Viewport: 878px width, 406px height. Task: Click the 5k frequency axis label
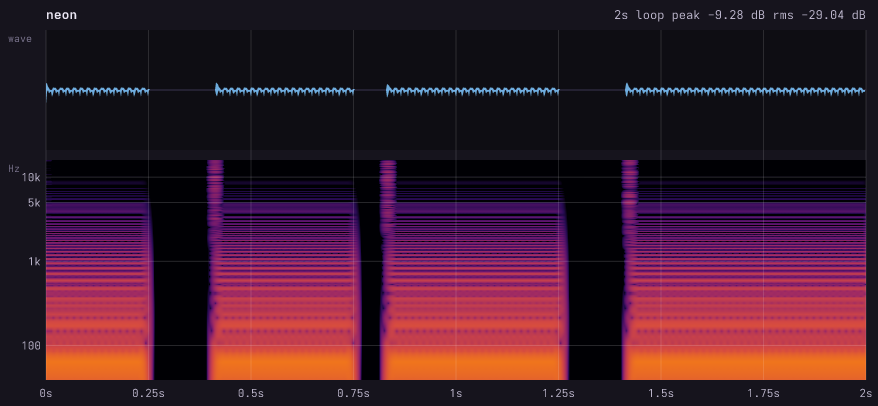click(x=34, y=203)
